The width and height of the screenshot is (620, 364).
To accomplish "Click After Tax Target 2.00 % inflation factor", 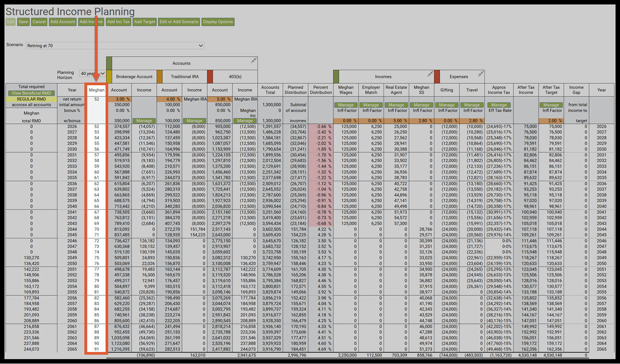I will click(x=551, y=121).
